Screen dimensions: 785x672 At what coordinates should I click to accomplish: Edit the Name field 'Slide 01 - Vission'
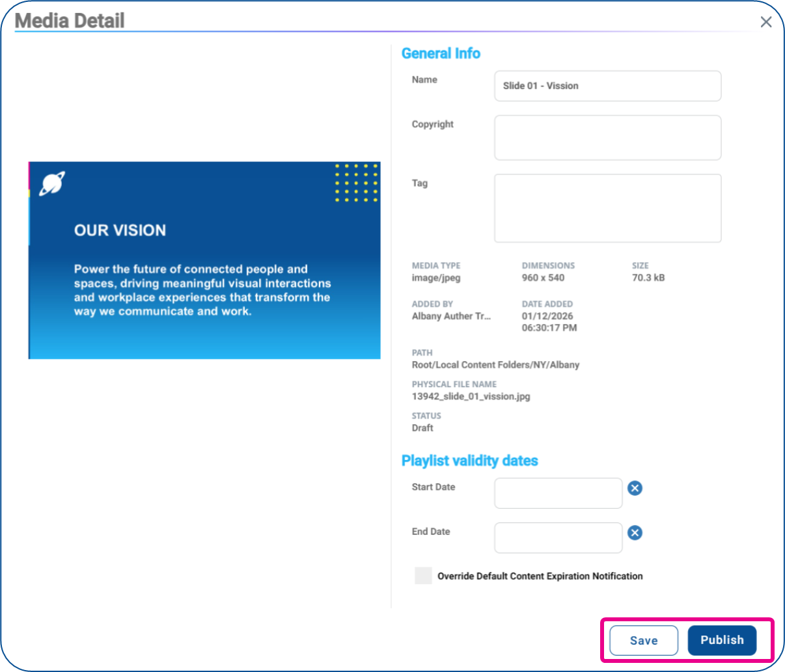pyautogui.click(x=607, y=86)
